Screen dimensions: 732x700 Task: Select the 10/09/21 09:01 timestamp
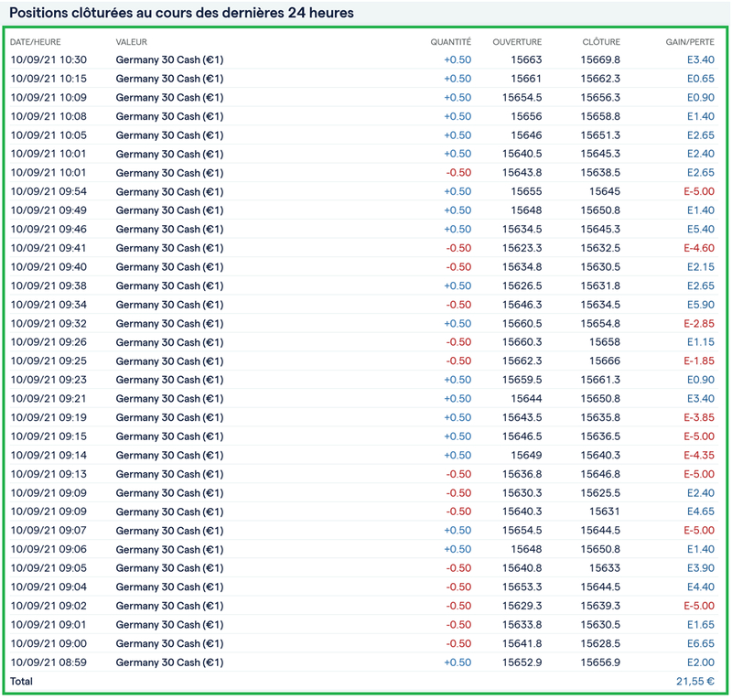coord(48,624)
